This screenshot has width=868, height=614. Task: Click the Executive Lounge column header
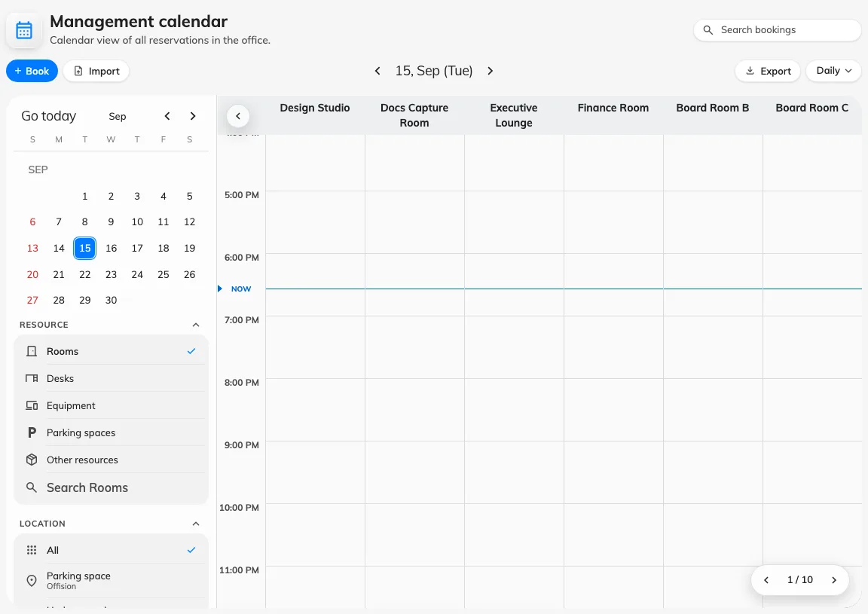pos(514,115)
